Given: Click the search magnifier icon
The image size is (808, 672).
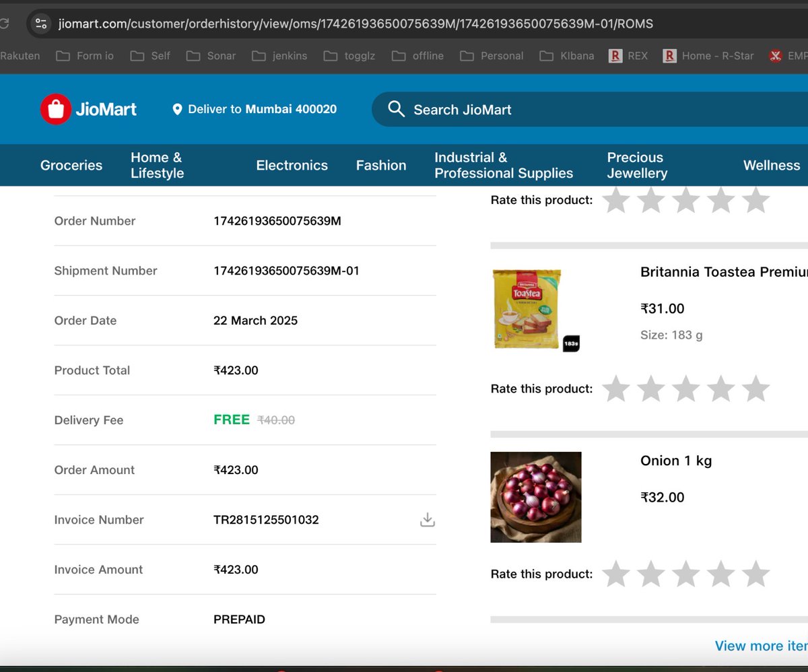Looking at the screenshot, I should point(396,109).
